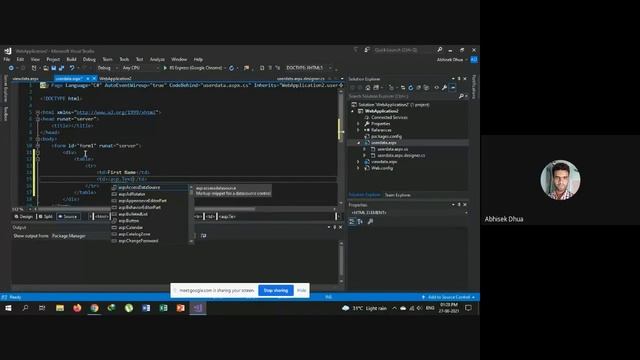Click Properties Categorized view icon

click(x=352, y=222)
